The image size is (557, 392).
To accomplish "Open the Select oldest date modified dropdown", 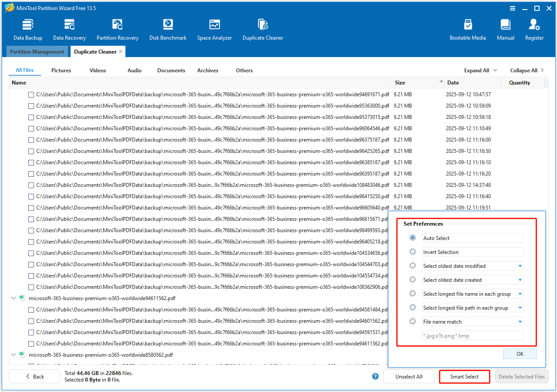I will click(520, 266).
